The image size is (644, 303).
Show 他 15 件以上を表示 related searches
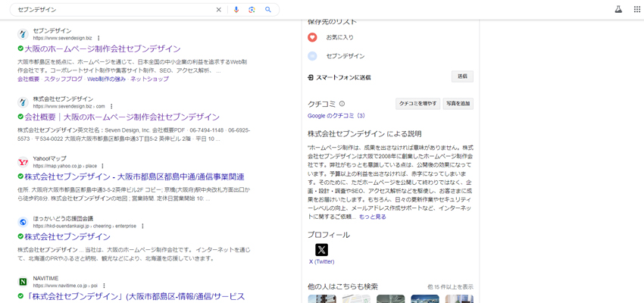pos(450,286)
